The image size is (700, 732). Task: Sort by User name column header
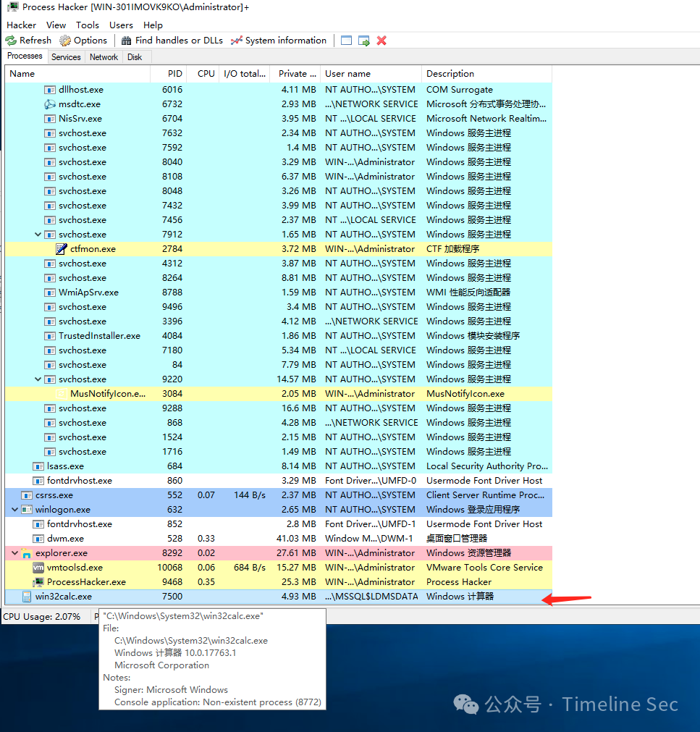371,74
